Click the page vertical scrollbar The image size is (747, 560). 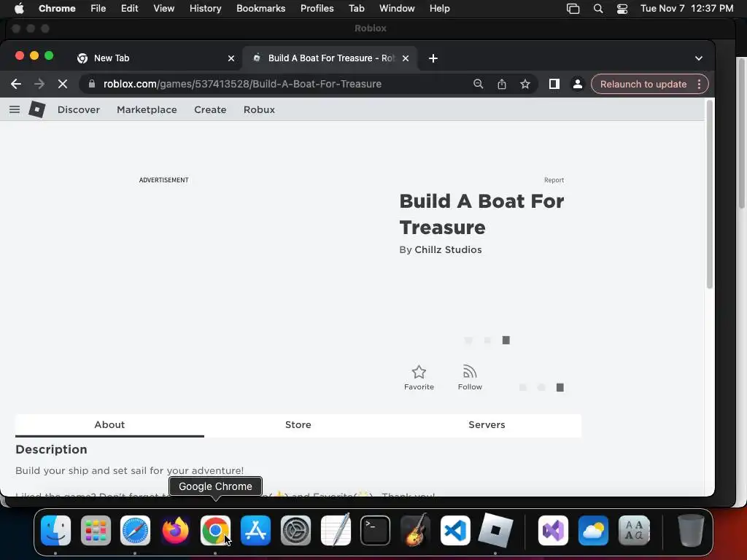pos(709,194)
